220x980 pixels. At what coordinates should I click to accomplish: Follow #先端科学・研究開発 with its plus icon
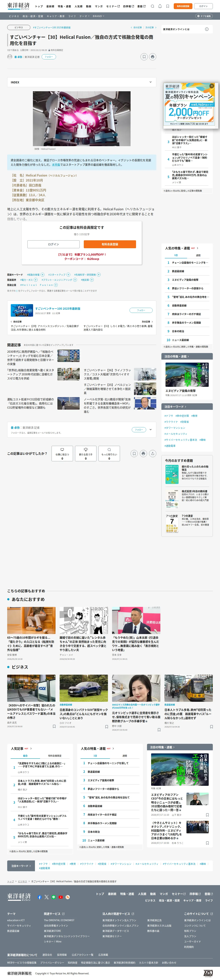pyautogui.click(x=99, y=274)
